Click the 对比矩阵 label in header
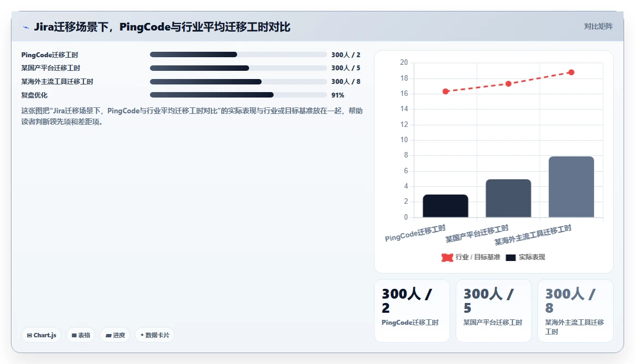The width and height of the screenshot is (635, 364). tap(598, 26)
